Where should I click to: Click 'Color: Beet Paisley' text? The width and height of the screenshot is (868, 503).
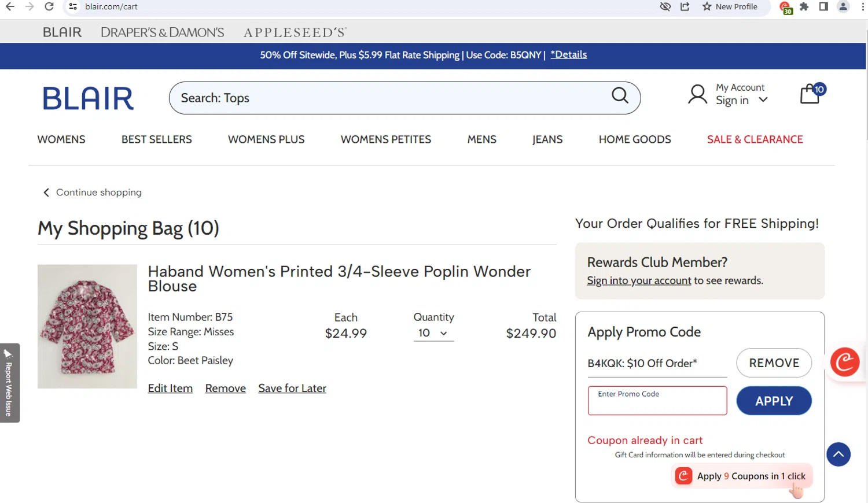click(190, 361)
